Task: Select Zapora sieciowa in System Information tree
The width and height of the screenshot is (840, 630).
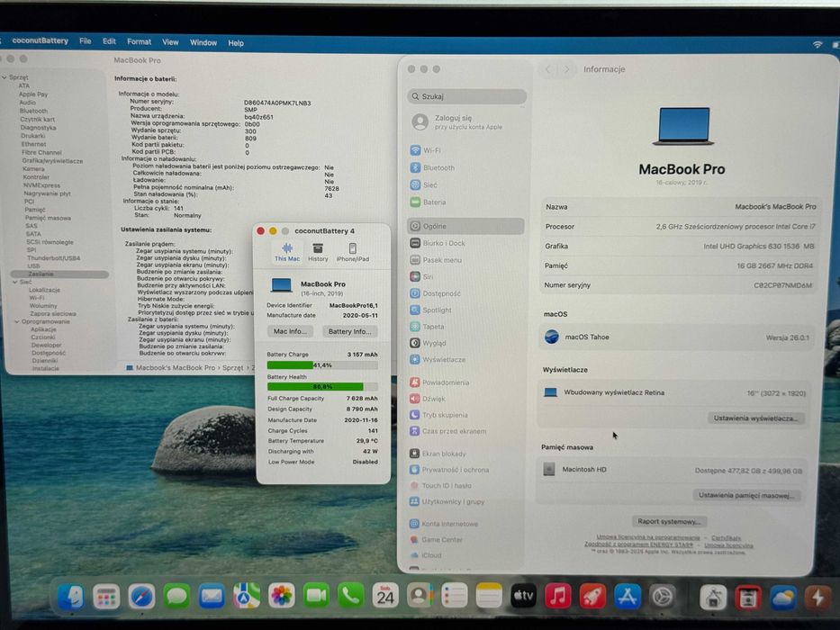Action: click(52, 314)
